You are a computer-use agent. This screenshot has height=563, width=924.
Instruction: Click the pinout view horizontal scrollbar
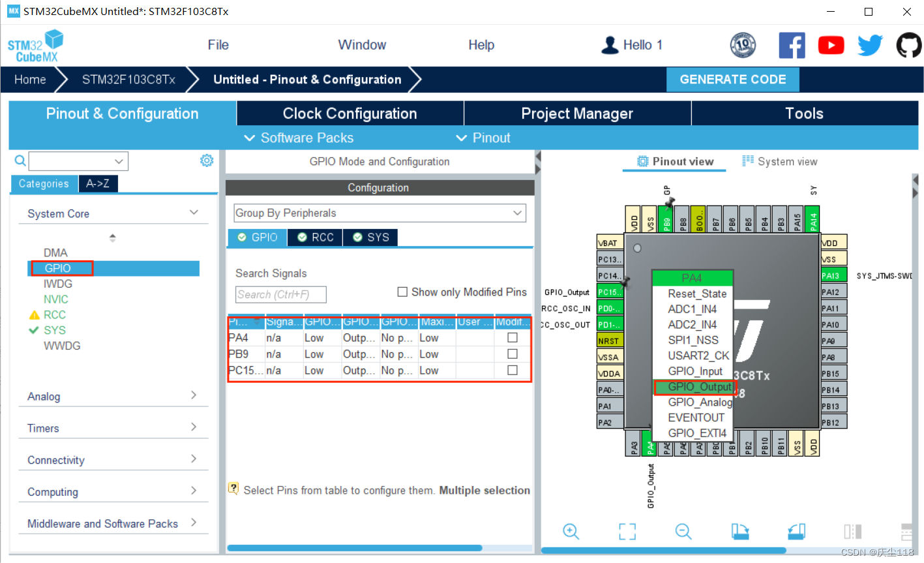[x=664, y=551]
